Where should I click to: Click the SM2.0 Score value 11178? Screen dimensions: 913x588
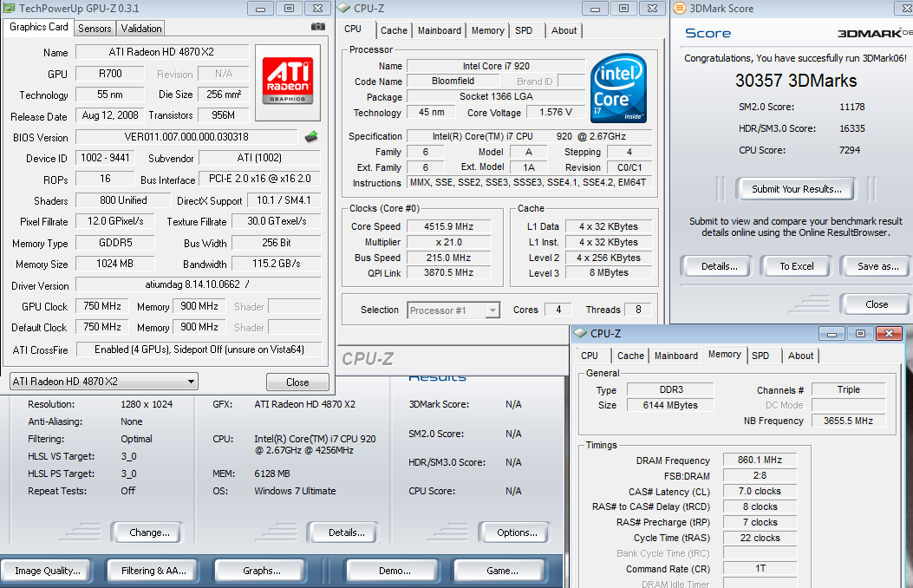851,107
